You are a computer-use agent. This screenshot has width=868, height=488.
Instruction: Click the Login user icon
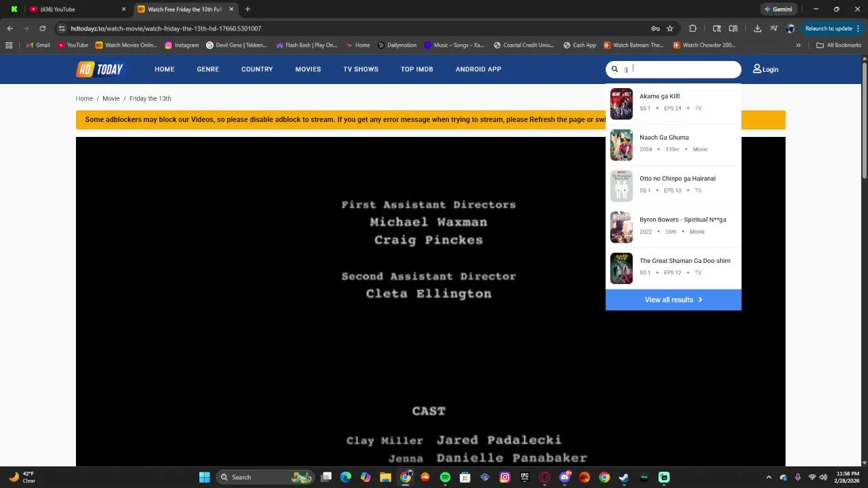point(757,69)
